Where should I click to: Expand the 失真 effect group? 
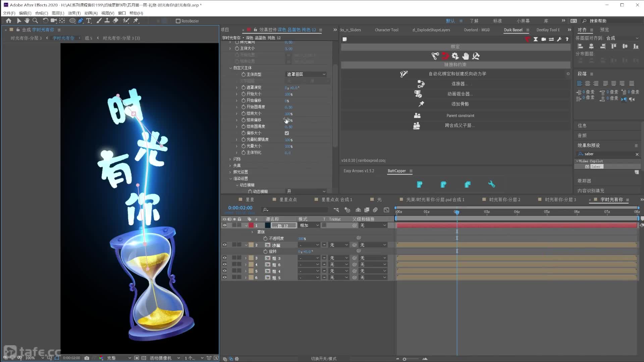(230, 166)
